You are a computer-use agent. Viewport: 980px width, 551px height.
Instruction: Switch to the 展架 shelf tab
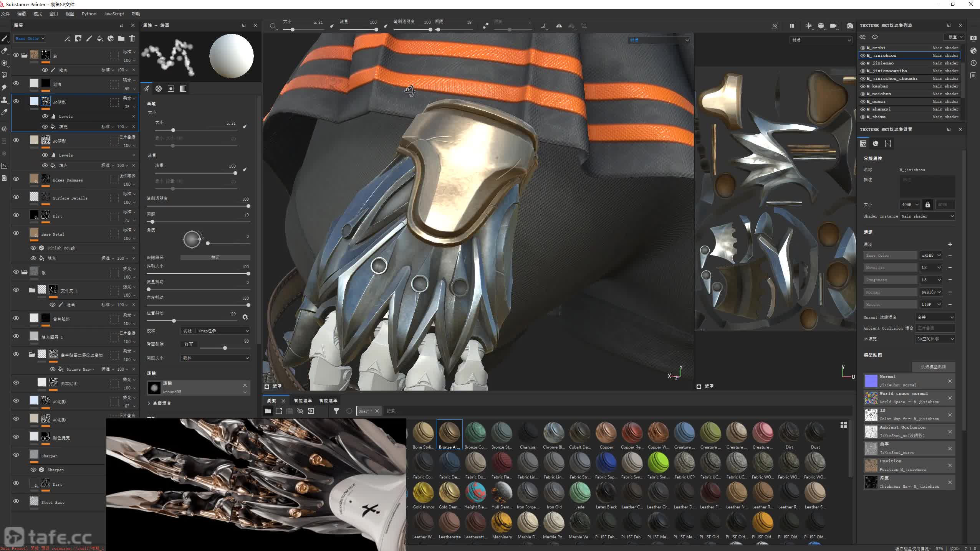point(272,401)
